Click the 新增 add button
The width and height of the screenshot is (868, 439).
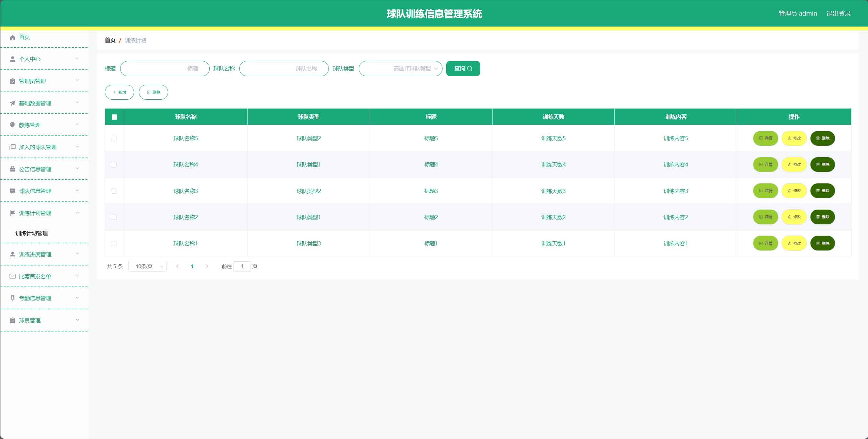(x=119, y=92)
